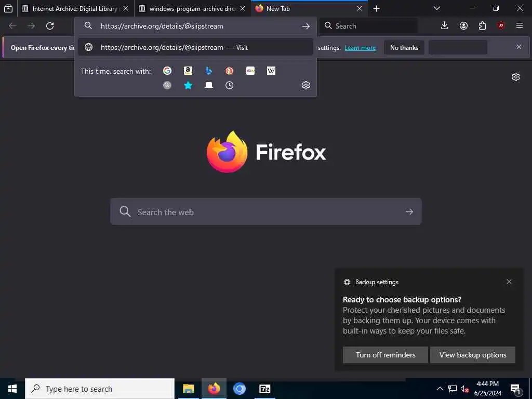Close the Backup settings notification

click(x=509, y=282)
